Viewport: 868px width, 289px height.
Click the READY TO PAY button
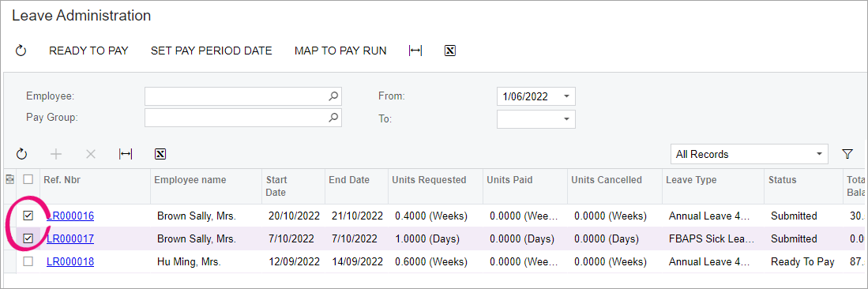(88, 51)
